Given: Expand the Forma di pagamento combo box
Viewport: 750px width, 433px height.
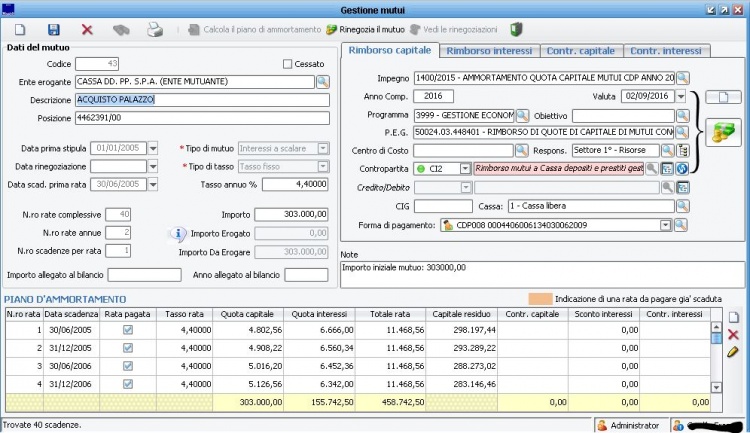Looking at the screenshot, I should coord(665,225).
